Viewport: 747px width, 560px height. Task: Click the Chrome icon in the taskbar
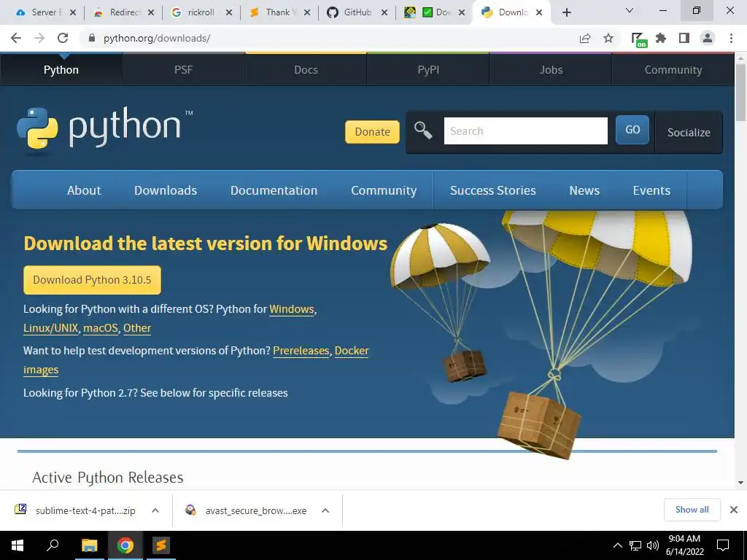pyautogui.click(x=125, y=545)
